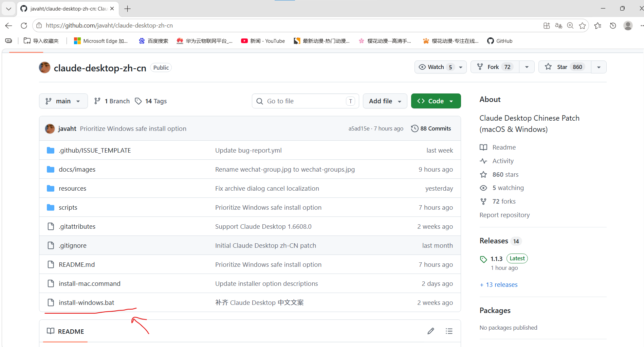The height and width of the screenshot is (347, 644).
Task: Open the claude-desktop-zh-cn repository title link
Action: tap(100, 68)
